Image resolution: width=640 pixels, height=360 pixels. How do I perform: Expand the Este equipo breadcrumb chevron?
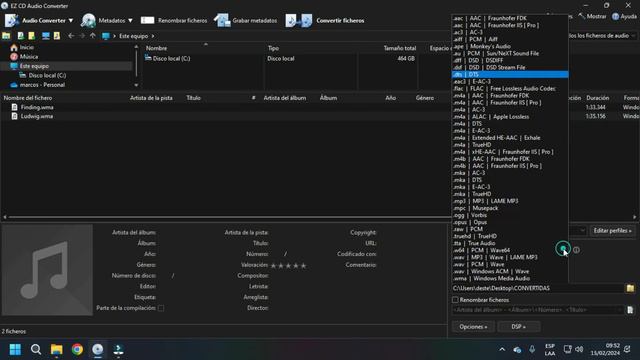click(x=153, y=36)
